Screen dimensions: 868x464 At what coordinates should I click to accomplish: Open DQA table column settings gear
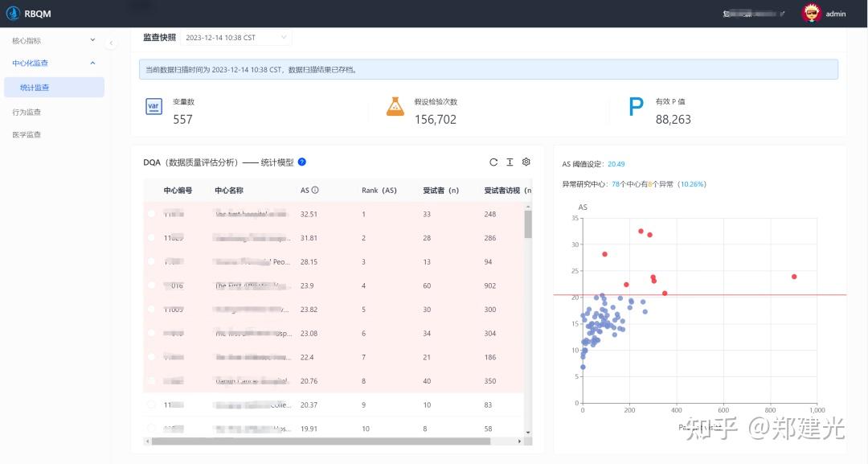pyautogui.click(x=526, y=162)
